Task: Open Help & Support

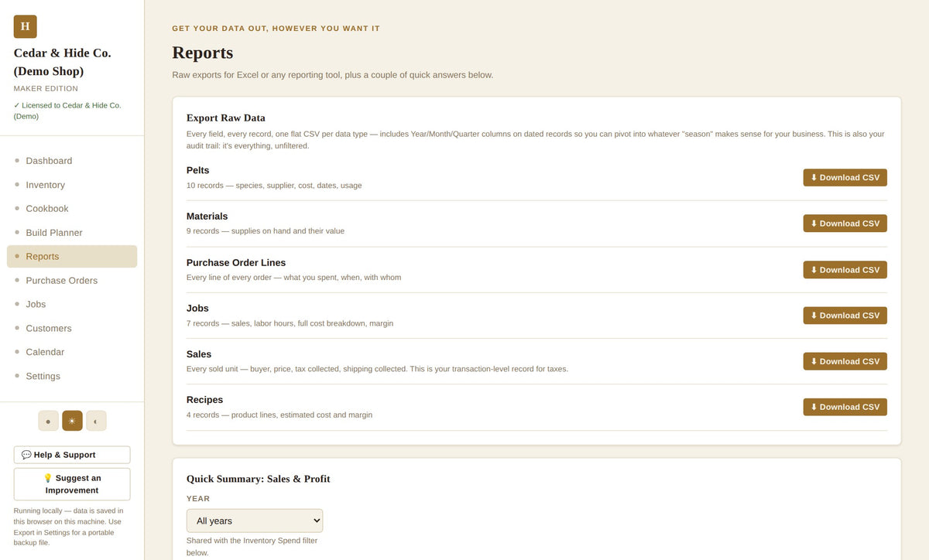Action: pyautogui.click(x=72, y=455)
